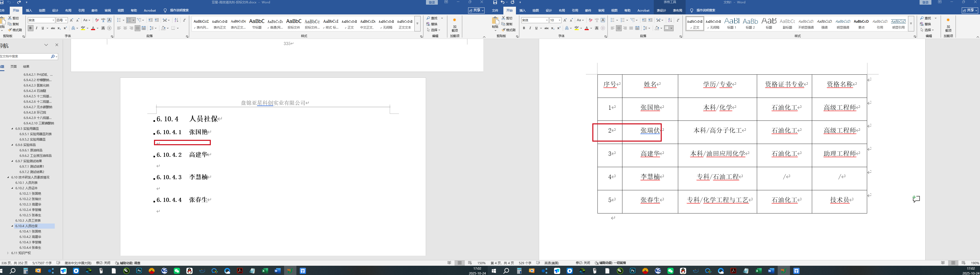980x275 pixels.
Task: Increase indent in the right 文档1 window
Action: pos(650,20)
